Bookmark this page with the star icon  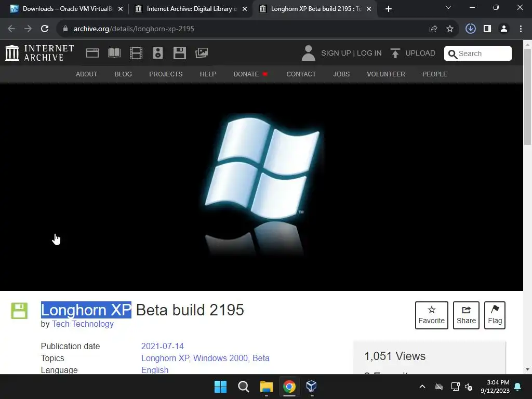pos(450,29)
